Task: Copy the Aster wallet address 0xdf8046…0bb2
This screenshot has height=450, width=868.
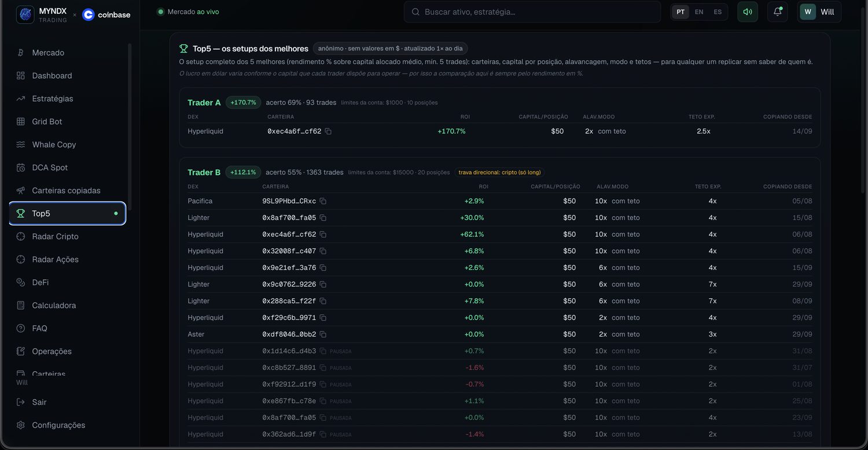Action: (323, 334)
